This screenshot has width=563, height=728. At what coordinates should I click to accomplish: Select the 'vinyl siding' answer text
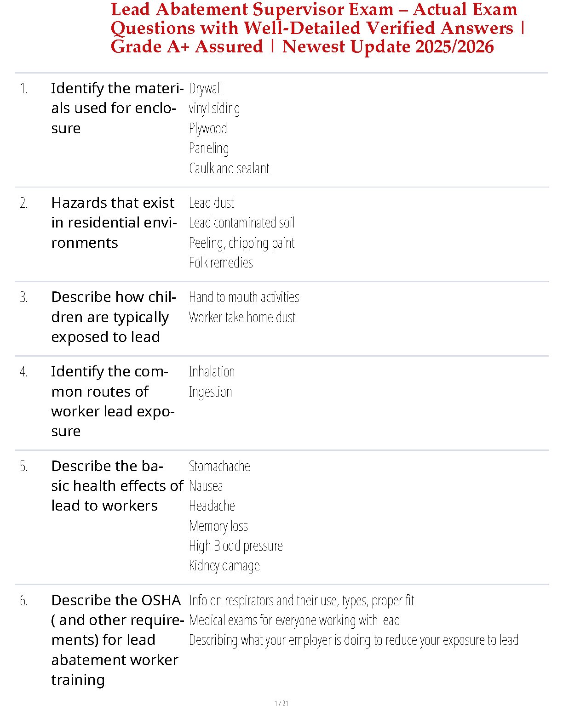[214, 108]
